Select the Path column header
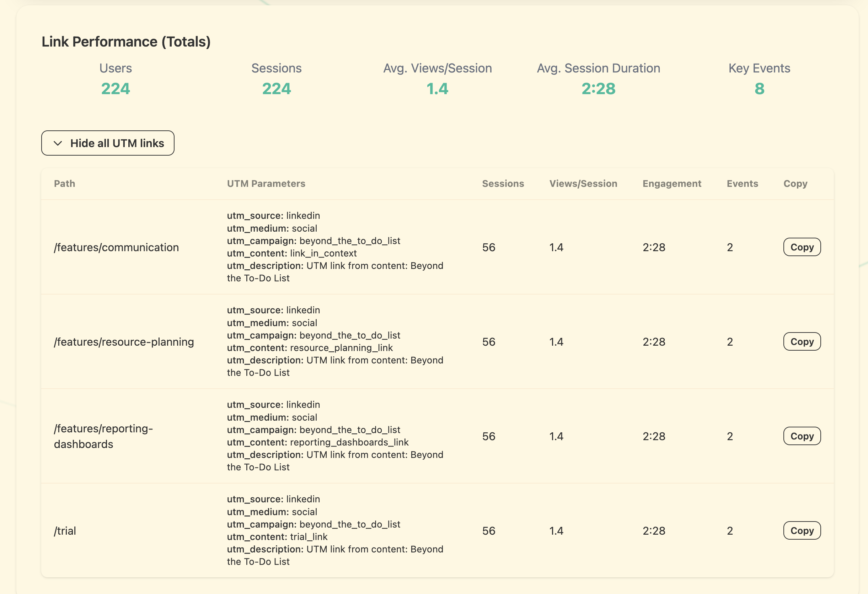This screenshot has width=868, height=594. pos(65,184)
